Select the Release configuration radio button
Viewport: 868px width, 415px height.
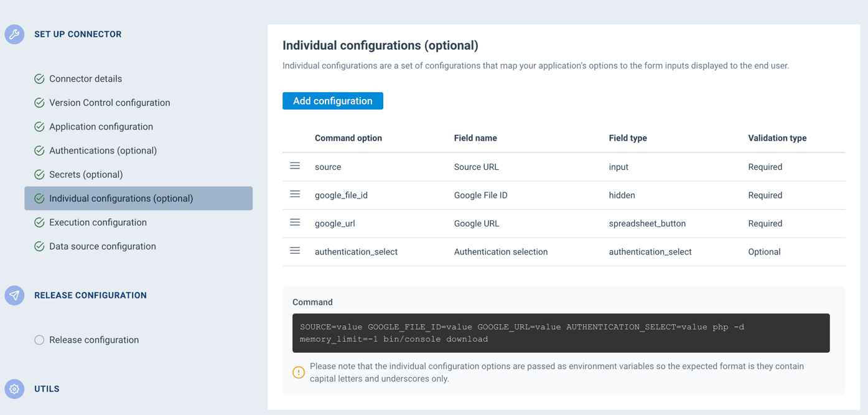tap(39, 340)
